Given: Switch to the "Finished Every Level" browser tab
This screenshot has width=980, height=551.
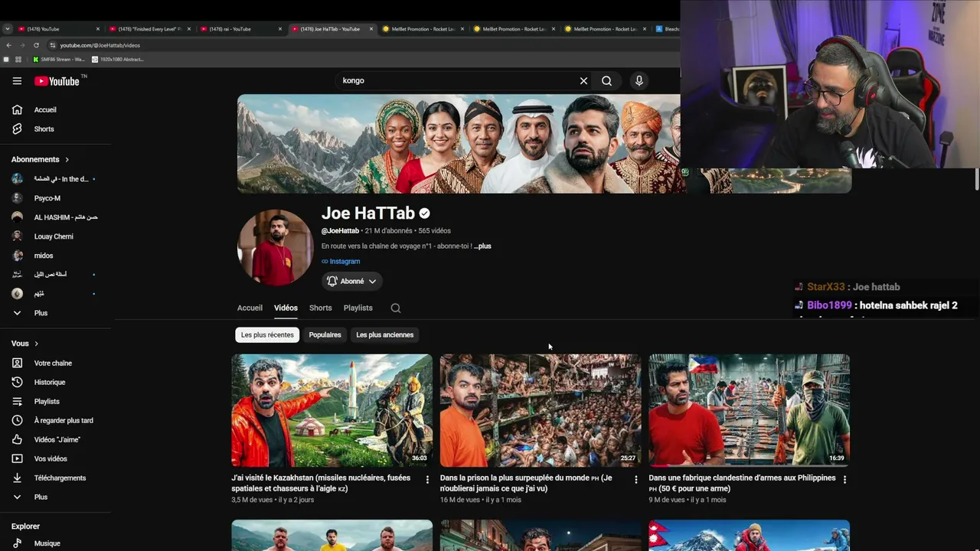Looking at the screenshot, I should tap(150, 29).
